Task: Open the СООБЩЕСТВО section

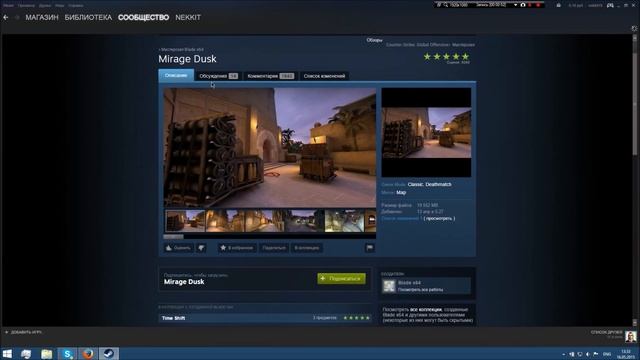Action: [x=143, y=18]
